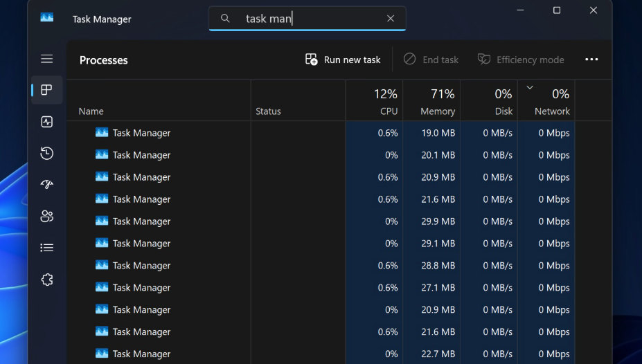
Task: Clear the search box with X button
Action: pyautogui.click(x=391, y=19)
